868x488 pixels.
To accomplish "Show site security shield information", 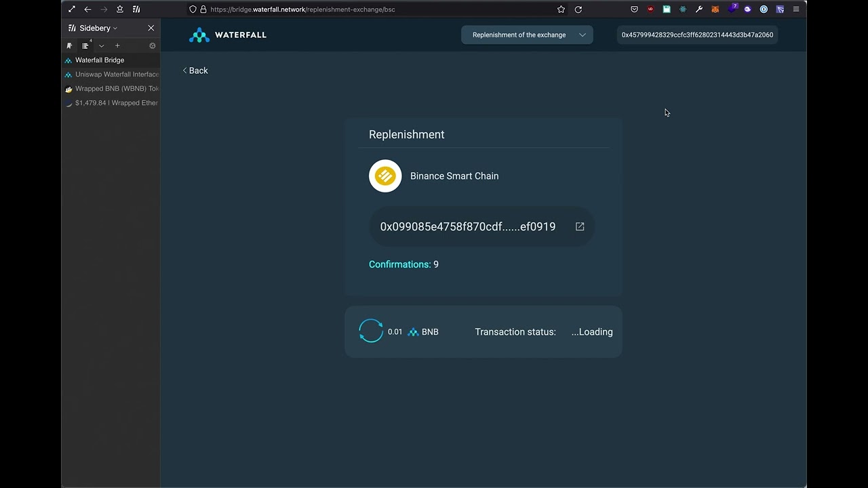I will point(193,9).
